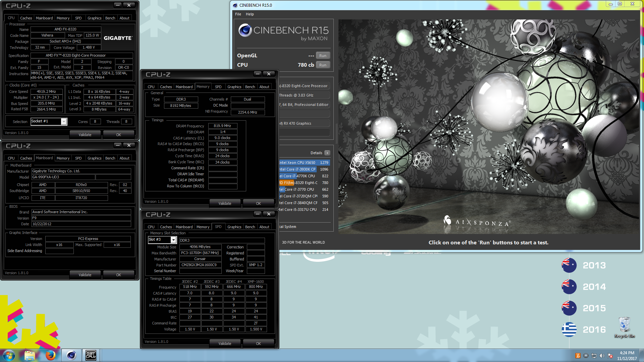The height and width of the screenshot is (362, 644).
Task: Click the motherboard model field GA-990FXA-UD3
Action: click(x=63, y=177)
